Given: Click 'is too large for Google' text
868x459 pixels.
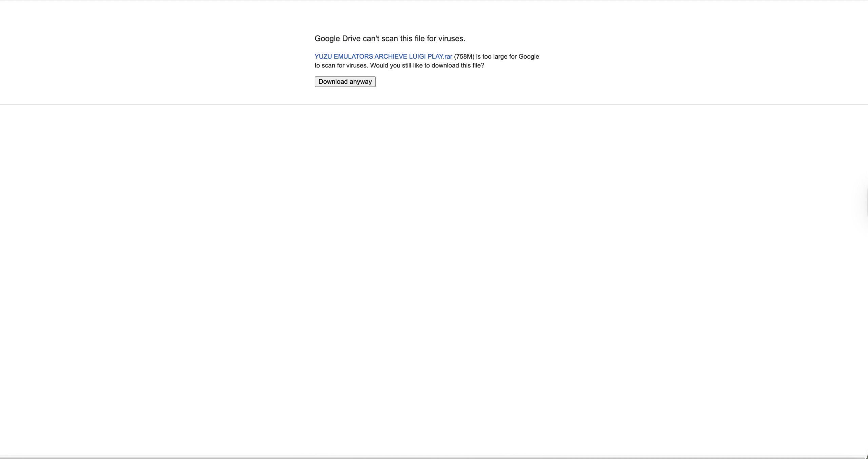Looking at the screenshot, I should [x=507, y=57].
